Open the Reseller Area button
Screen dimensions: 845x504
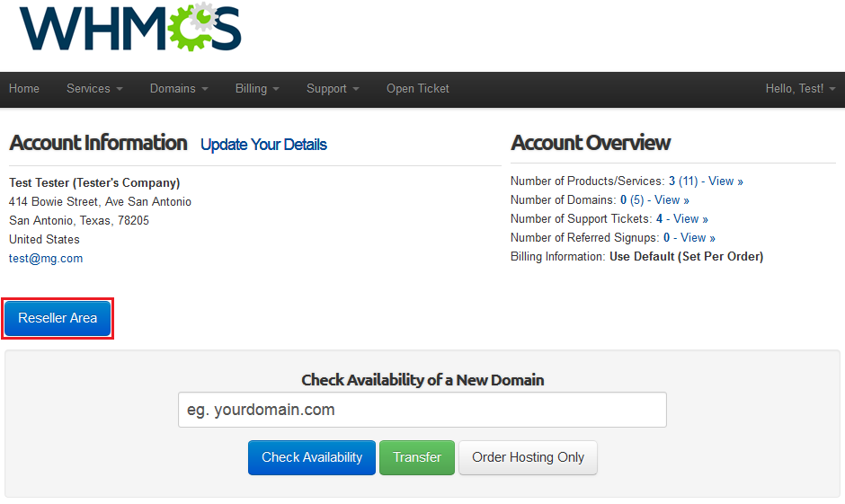58,318
